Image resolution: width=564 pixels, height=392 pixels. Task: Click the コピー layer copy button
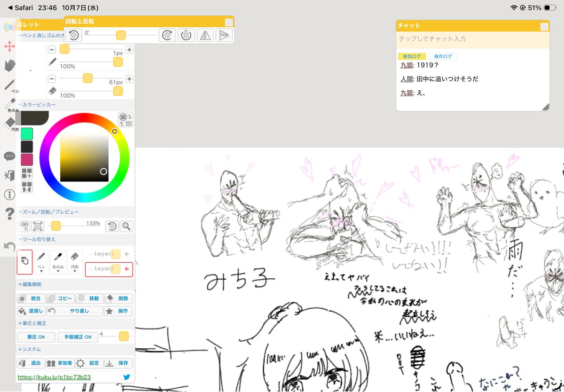[x=60, y=298]
